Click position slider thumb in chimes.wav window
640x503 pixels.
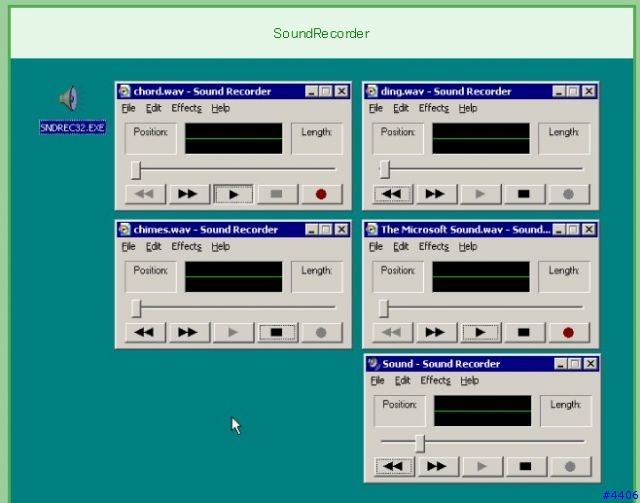tap(136, 308)
